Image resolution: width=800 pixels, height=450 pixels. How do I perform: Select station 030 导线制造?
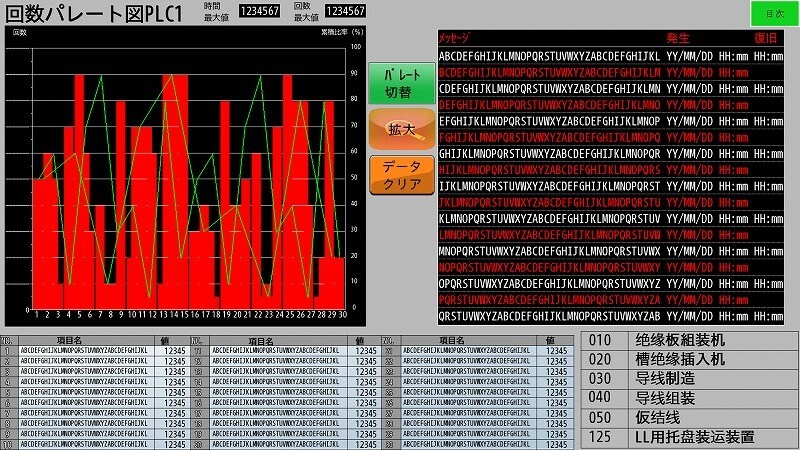[689, 379]
